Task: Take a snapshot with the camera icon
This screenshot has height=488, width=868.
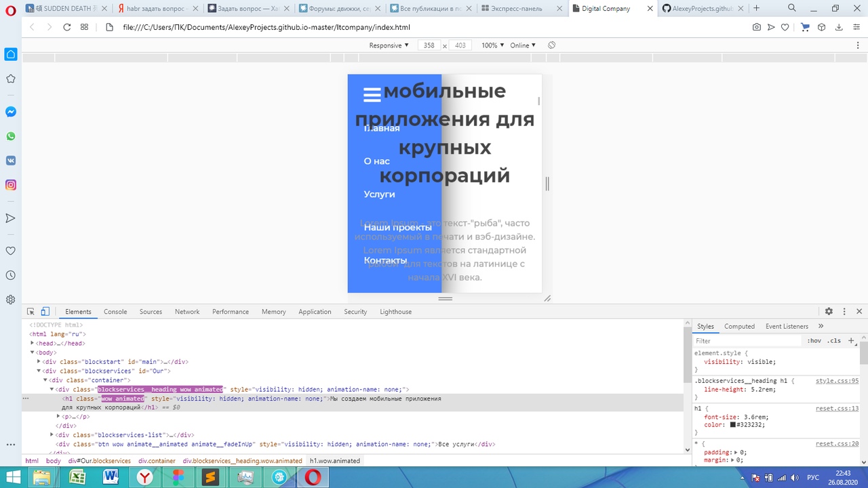Action: [x=756, y=27]
